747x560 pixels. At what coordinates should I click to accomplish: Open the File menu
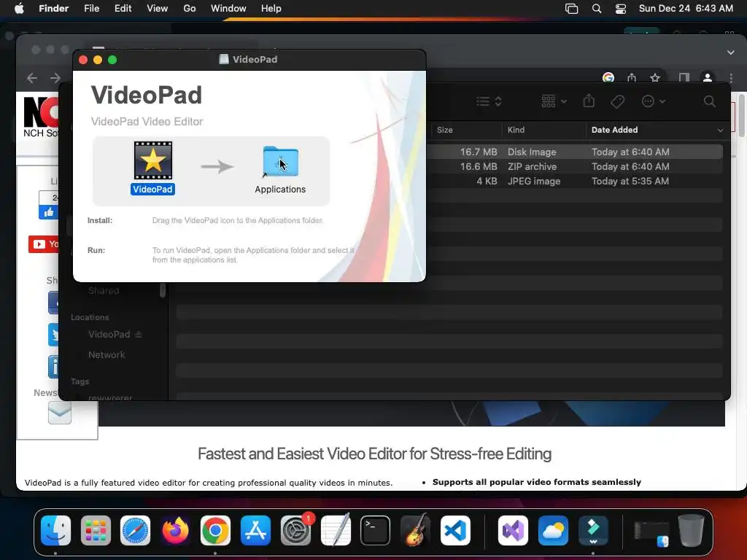tap(91, 9)
